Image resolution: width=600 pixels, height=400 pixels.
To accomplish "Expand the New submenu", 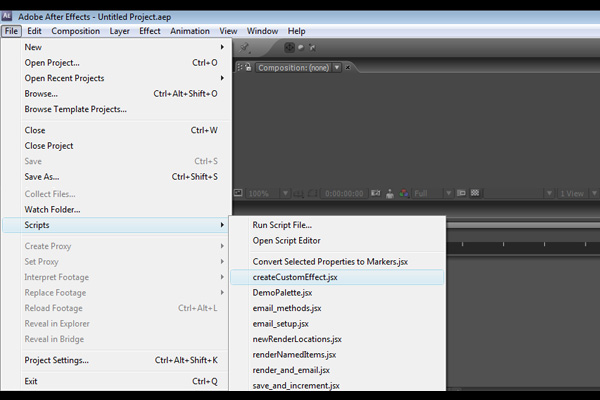I will point(116,47).
